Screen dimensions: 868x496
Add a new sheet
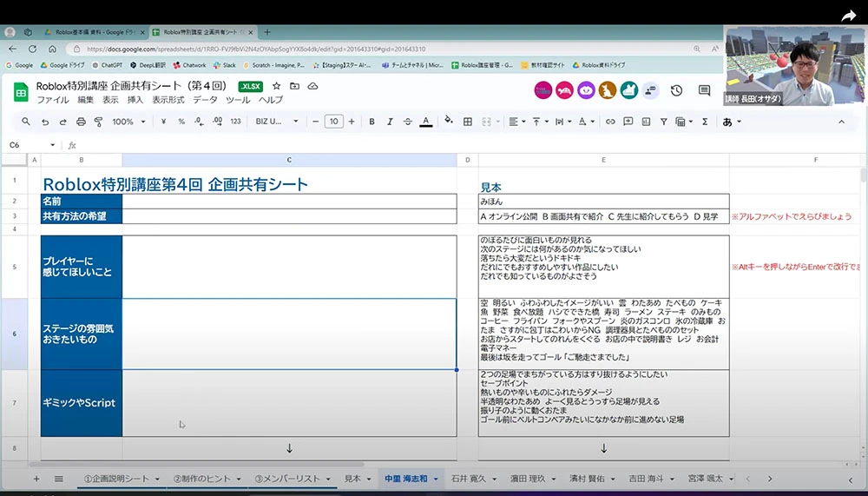[36, 479]
